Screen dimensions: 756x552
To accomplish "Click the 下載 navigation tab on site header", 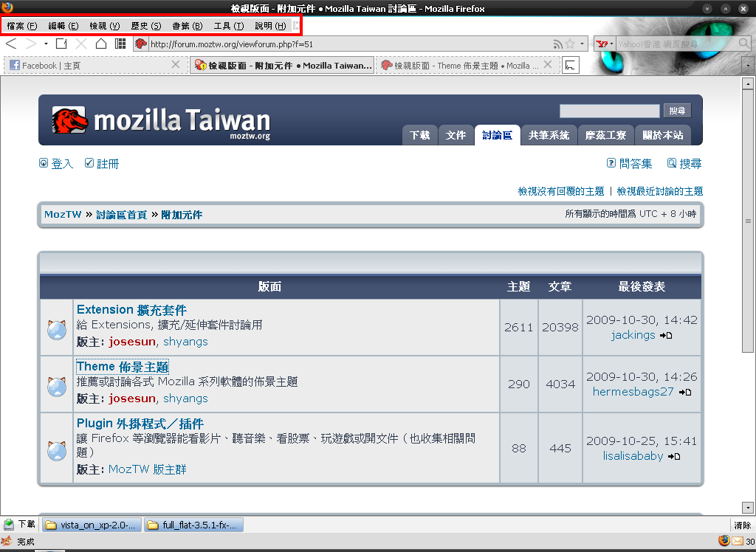I will coord(419,135).
